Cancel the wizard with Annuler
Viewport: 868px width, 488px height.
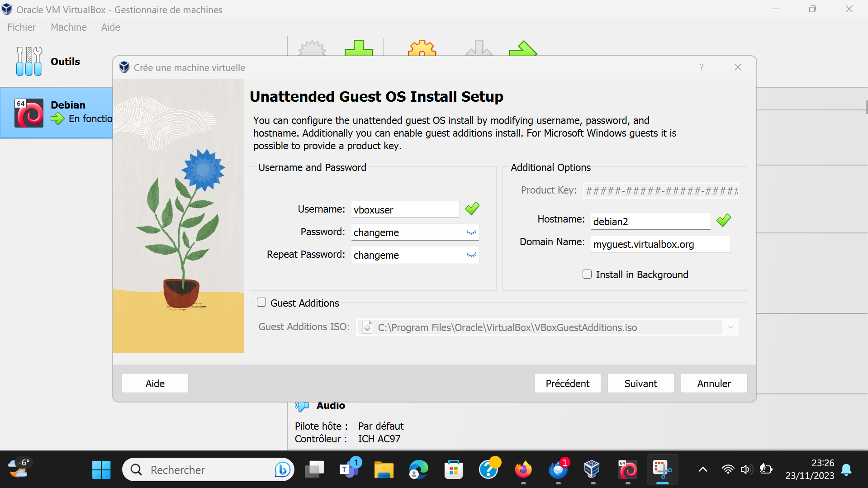714,383
